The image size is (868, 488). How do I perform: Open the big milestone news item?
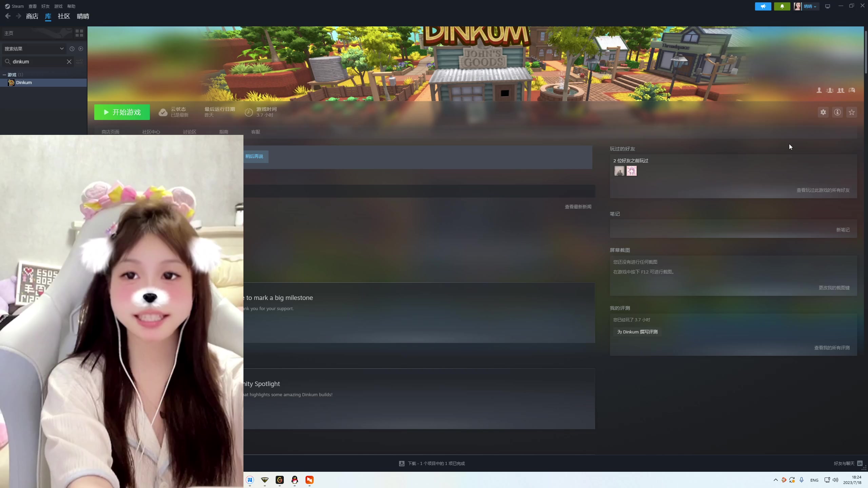point(419,312)
